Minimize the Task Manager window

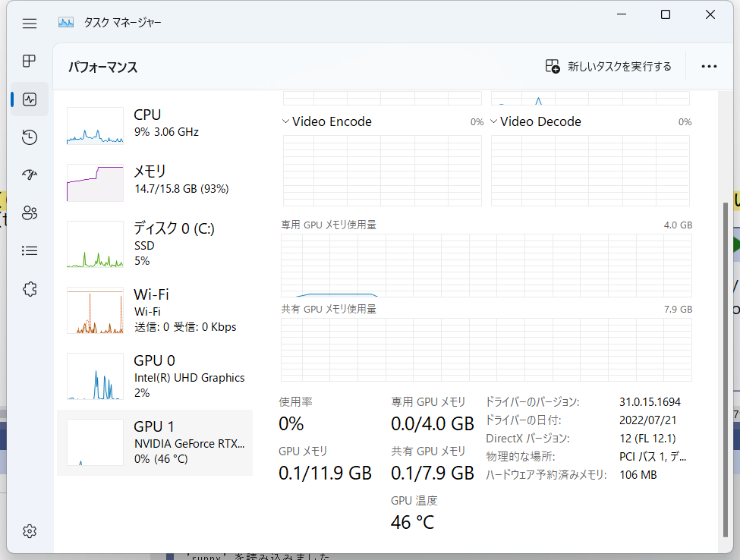pos(622,14)
